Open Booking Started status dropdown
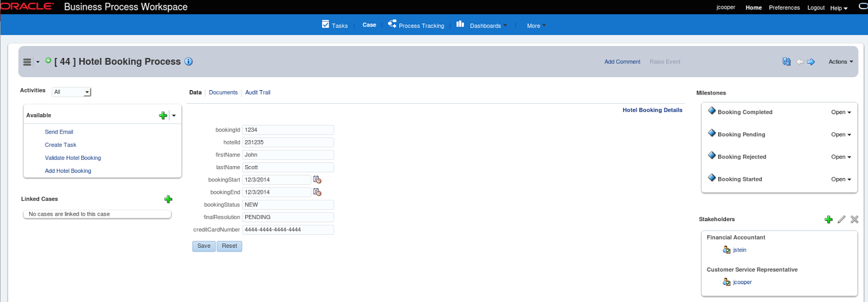 [x=841, y=179]
